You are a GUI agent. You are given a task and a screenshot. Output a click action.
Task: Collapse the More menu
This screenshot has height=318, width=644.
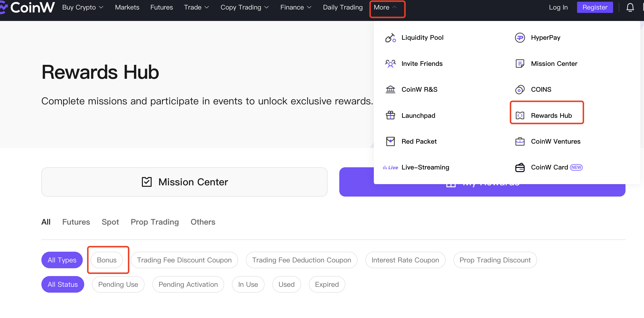point(385,8)
